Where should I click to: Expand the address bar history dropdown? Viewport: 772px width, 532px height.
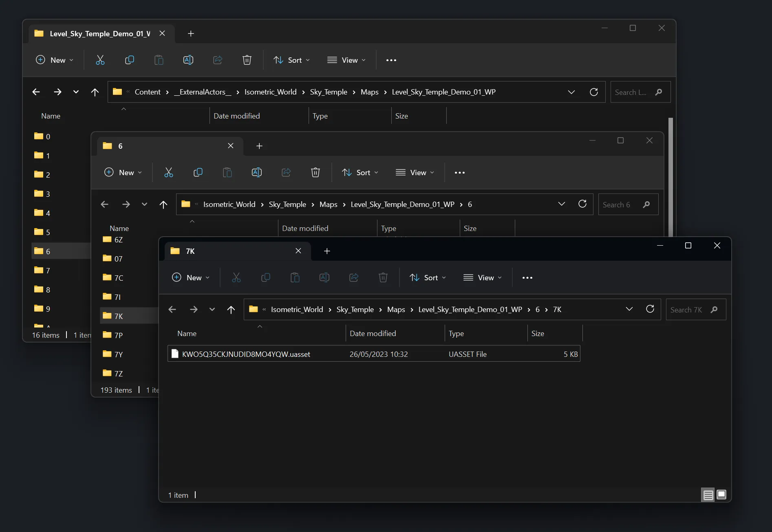coord(629,309)
